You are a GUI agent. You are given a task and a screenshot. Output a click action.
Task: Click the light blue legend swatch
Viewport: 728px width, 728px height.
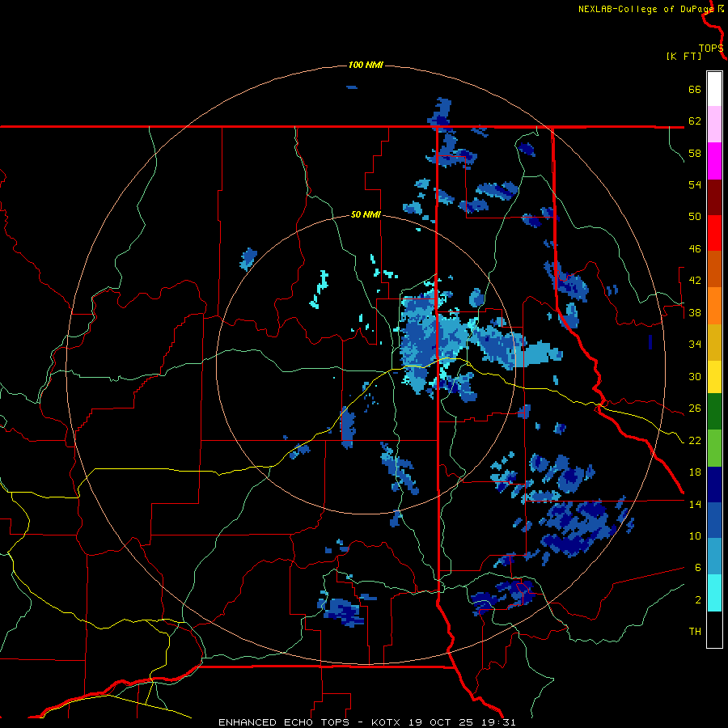(714, 557)
